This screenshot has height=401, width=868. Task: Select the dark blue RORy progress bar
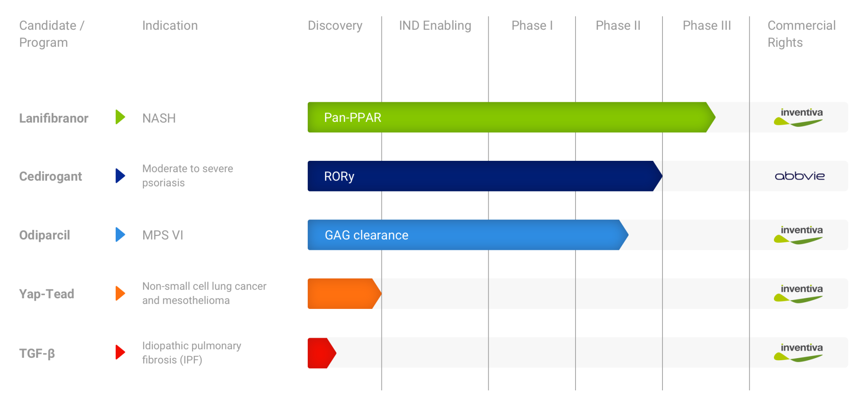[483, 176]
